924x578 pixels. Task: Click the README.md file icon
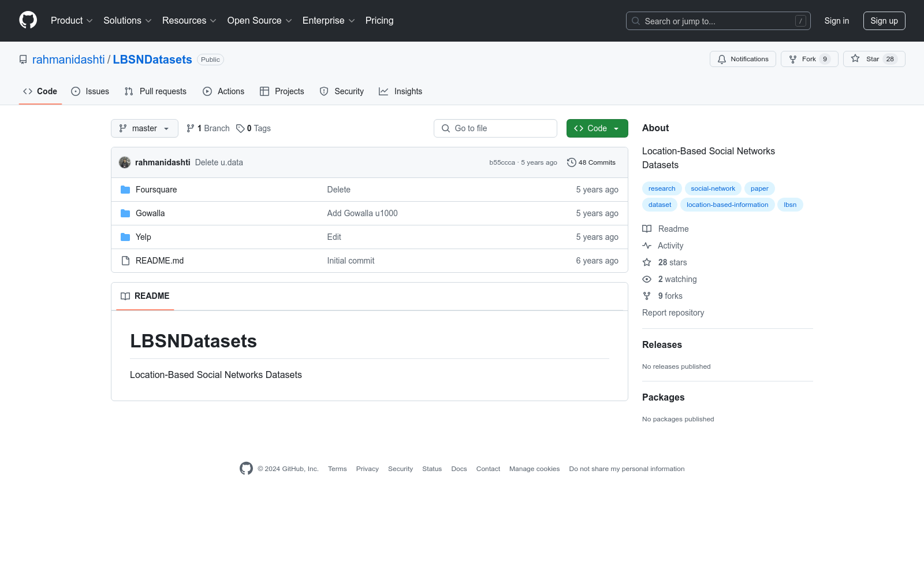click(x=125, y=261)
